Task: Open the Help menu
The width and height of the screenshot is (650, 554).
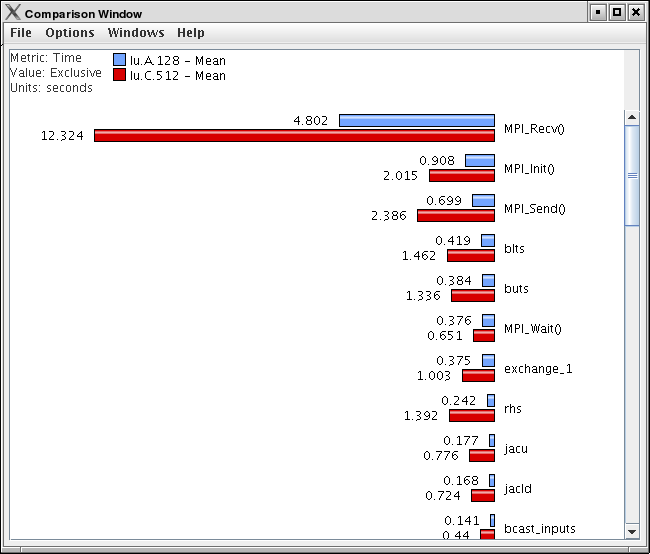Action: click(x=191, y=33)
